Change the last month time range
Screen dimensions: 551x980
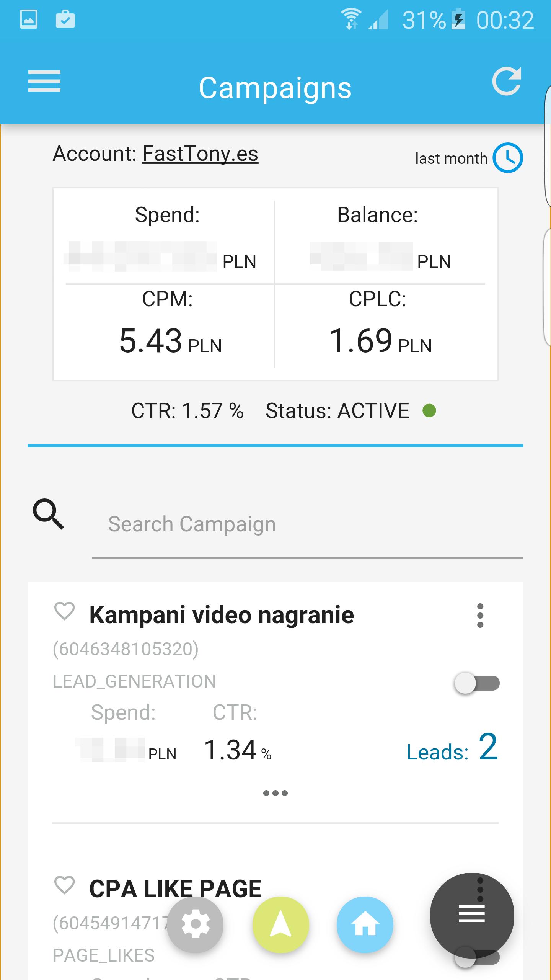point(507,158)
